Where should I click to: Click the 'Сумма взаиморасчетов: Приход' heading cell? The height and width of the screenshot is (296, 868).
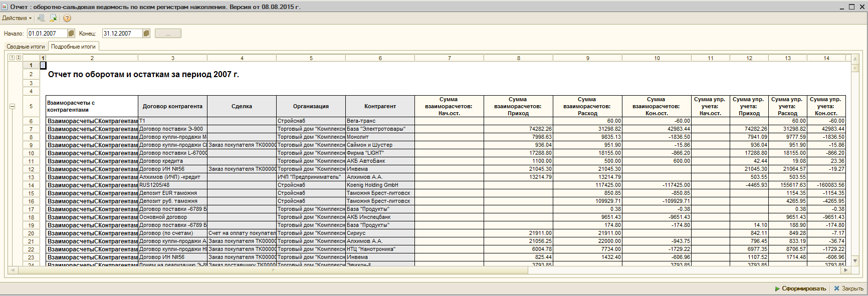[x=518, y=106]
